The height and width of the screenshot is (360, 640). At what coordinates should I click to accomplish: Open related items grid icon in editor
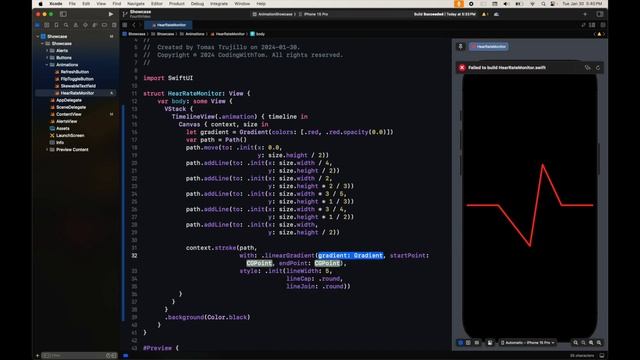click(125, 25)
